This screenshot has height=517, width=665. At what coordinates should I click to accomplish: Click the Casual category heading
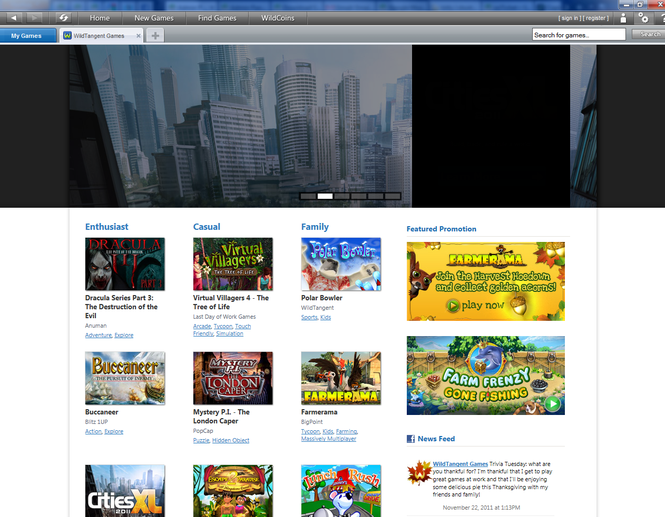click(x=207, y=227)
